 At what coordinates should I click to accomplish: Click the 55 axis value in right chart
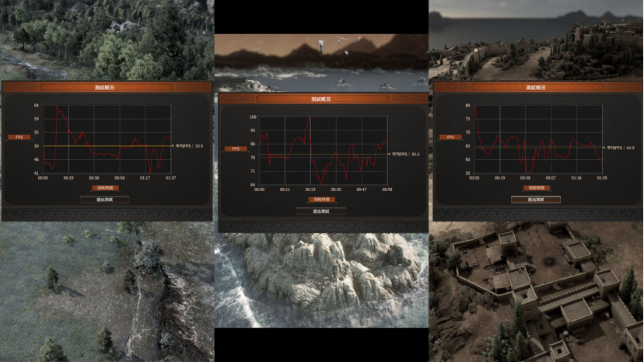pyautogui.click(x=467, y=173)
